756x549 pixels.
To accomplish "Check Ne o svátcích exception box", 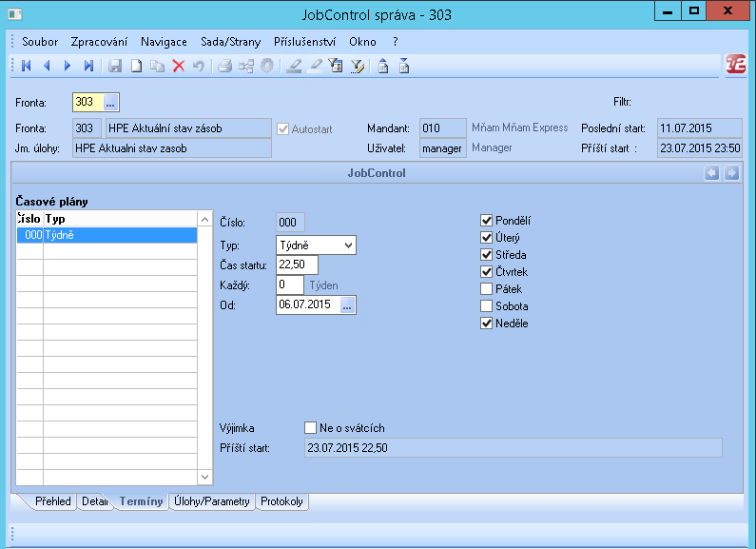I will [x=310, y=427].
